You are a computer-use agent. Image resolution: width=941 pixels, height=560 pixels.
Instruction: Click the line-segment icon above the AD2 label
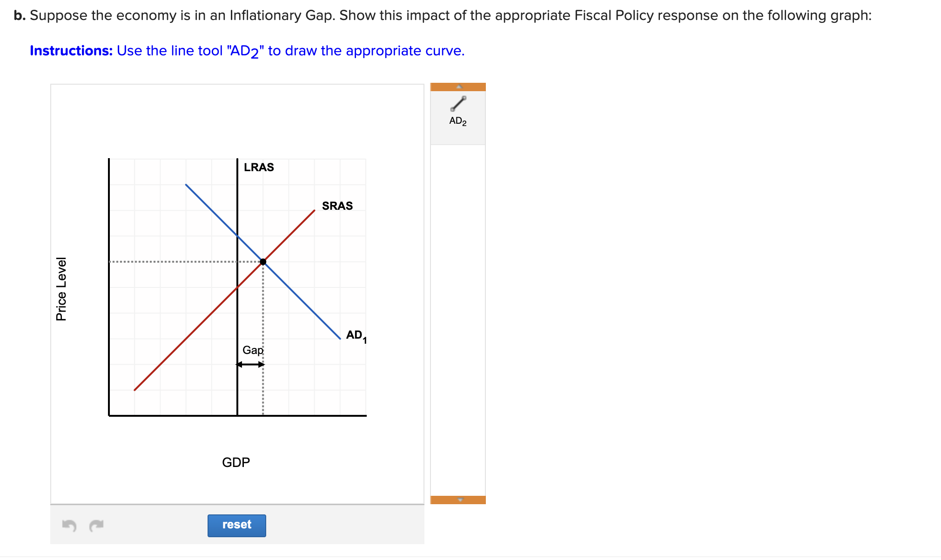point(458,103)
